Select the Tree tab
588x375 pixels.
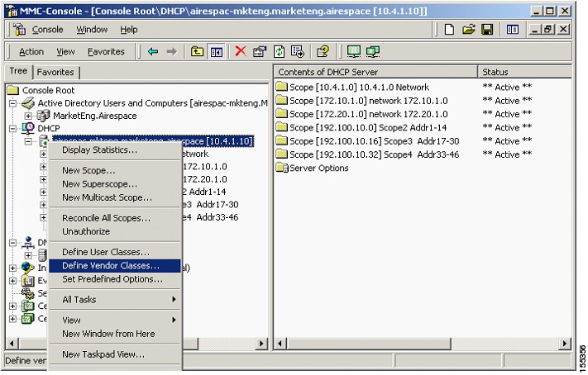(18, 71)
